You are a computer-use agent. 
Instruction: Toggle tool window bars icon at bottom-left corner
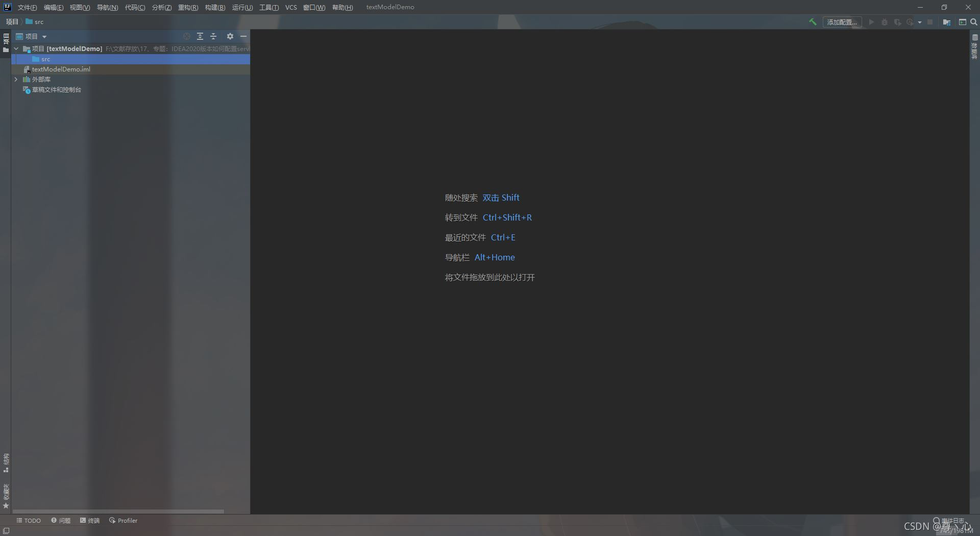tap(6, 531)
